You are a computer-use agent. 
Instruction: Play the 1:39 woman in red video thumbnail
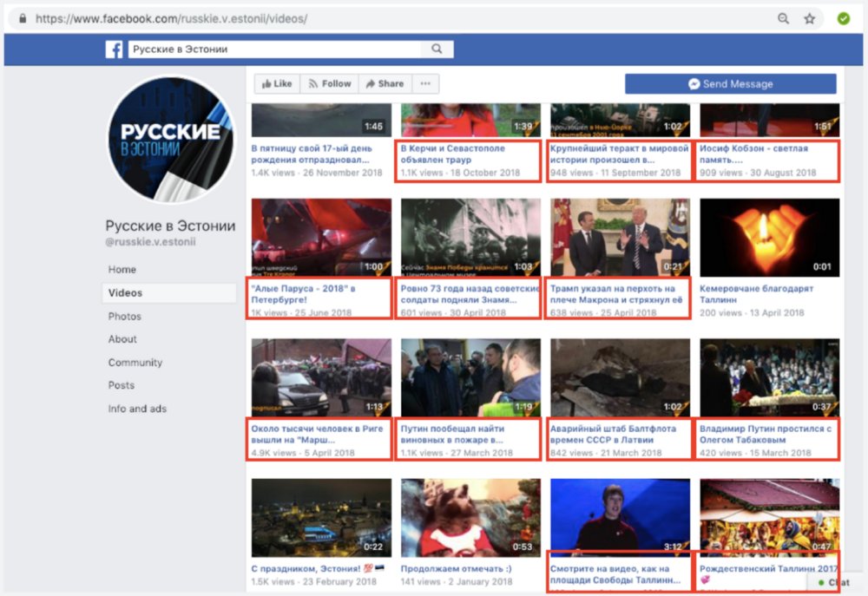(x=470, y=120)
